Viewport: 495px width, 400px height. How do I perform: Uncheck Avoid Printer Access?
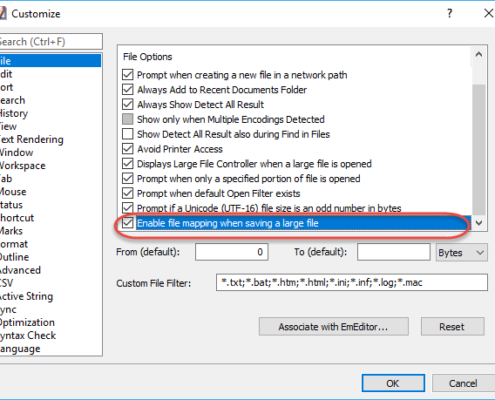pos(128,149)
